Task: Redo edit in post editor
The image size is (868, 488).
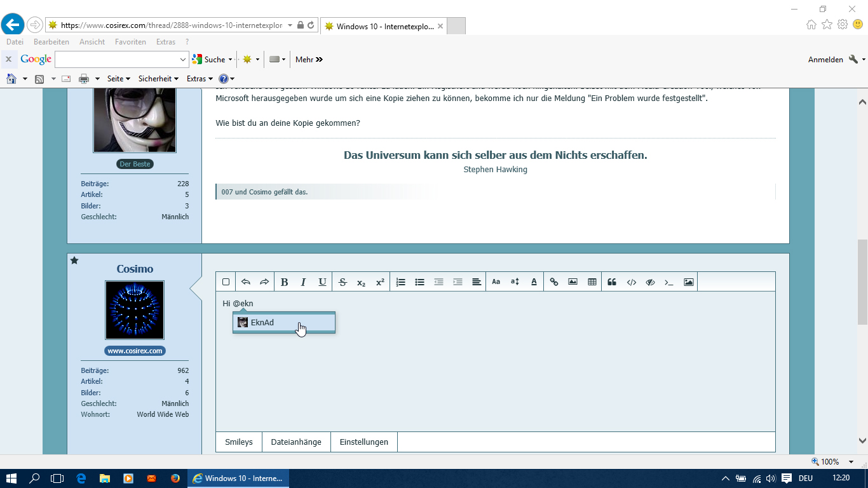Action: coord(264,282)
